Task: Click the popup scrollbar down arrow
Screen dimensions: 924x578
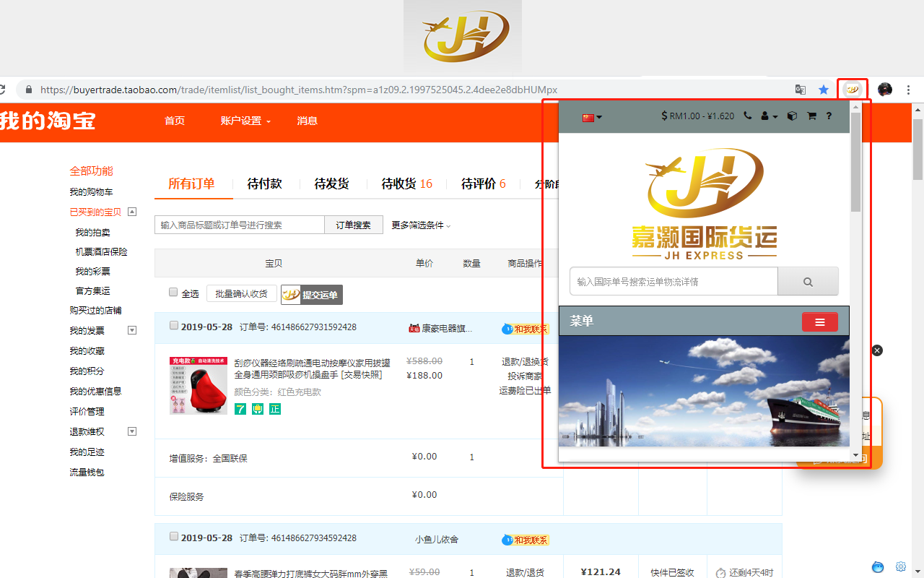Action: tap(856, 456)
